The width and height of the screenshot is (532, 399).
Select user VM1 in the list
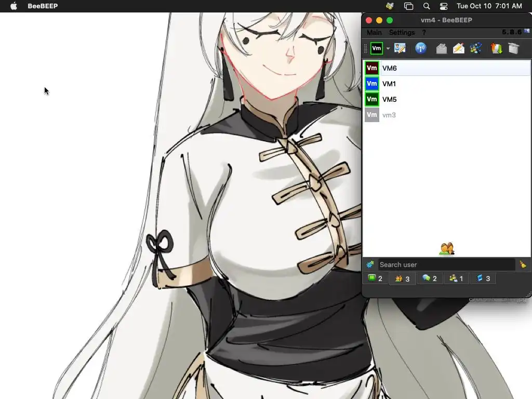coord(447,84)
